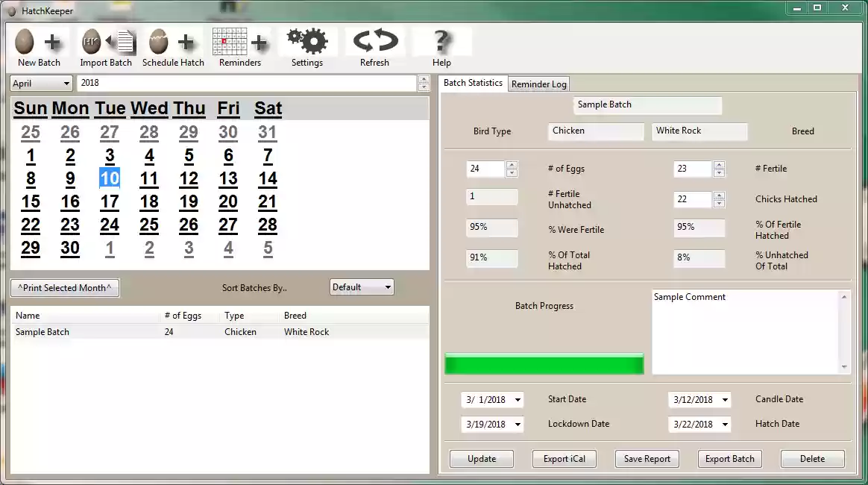Open the Start Date dropdown

[x=519, y=400]
